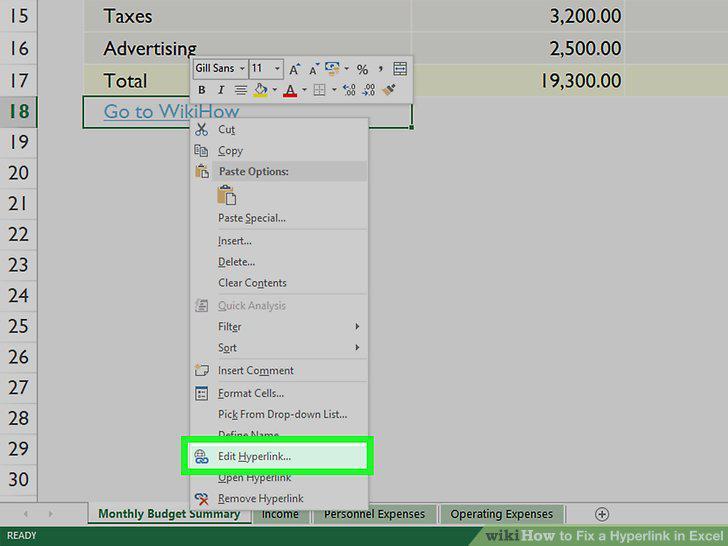Open Format Cells... dialog

(x=280, y=393)
